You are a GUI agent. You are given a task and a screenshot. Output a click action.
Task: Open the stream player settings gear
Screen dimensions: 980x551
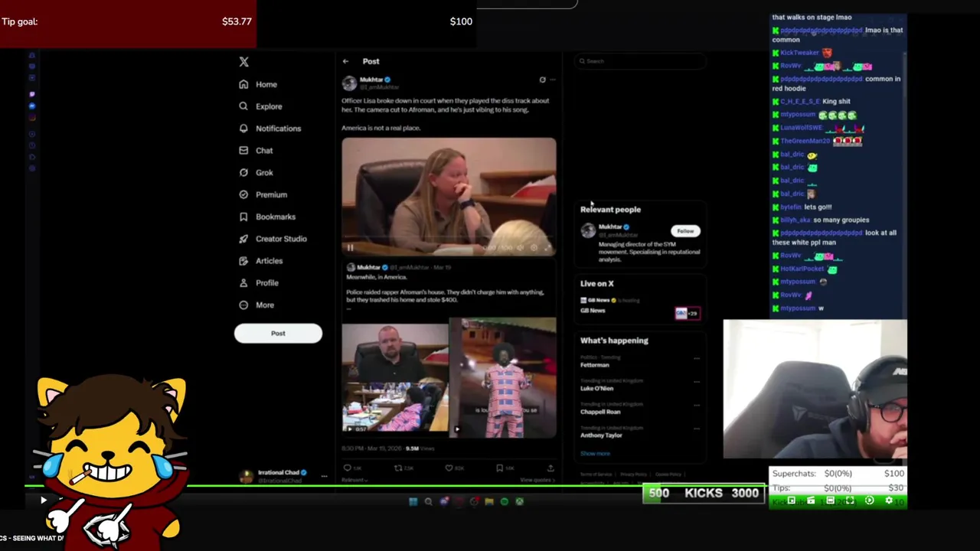click(x=889, y=500)
